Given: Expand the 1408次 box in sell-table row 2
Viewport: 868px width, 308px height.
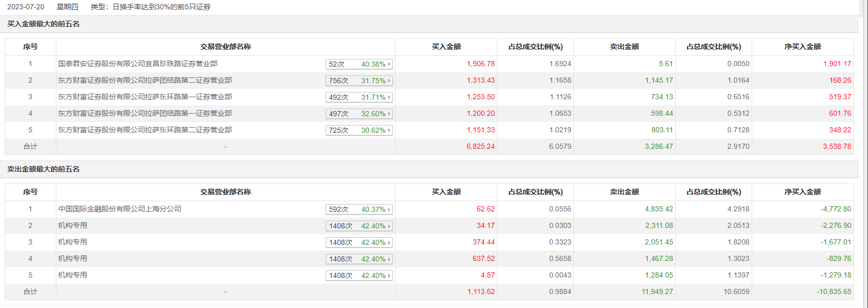Looking at the screenshot, I should point(359,226).
